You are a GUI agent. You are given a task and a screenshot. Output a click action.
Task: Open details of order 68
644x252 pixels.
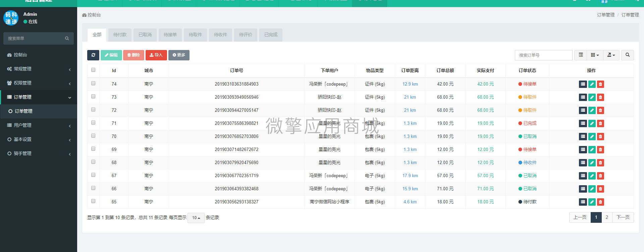[x=583, y=163]
